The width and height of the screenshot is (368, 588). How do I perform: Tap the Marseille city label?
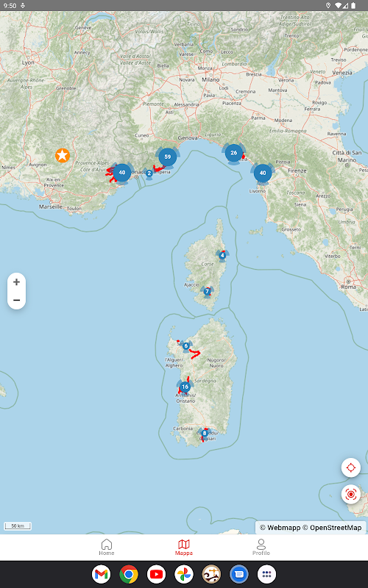tap(51, 207)
